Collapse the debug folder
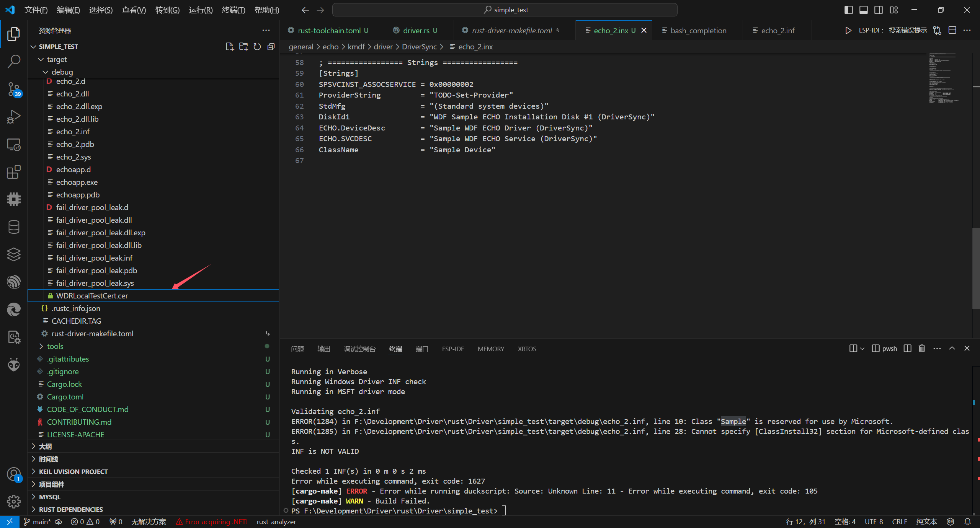The height and width of the screenshot is (528, 980). click(x=62, y=72)
